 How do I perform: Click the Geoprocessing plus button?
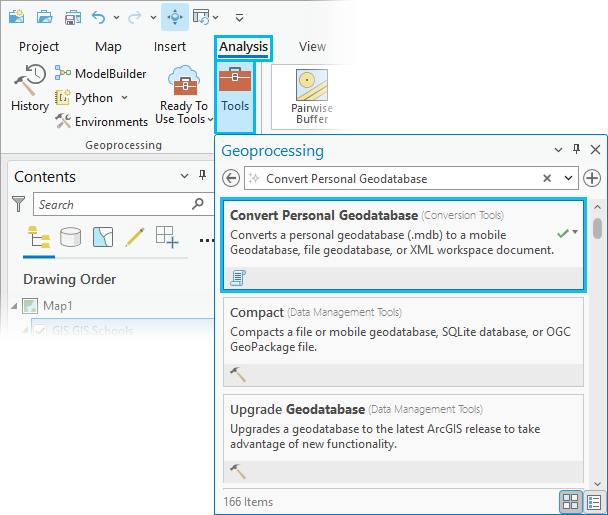tap(592, 178)
